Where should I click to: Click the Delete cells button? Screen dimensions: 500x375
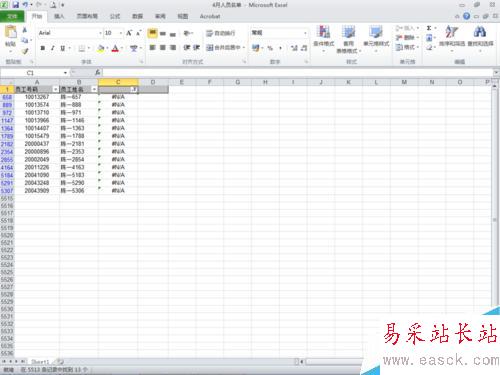[407, 37]
